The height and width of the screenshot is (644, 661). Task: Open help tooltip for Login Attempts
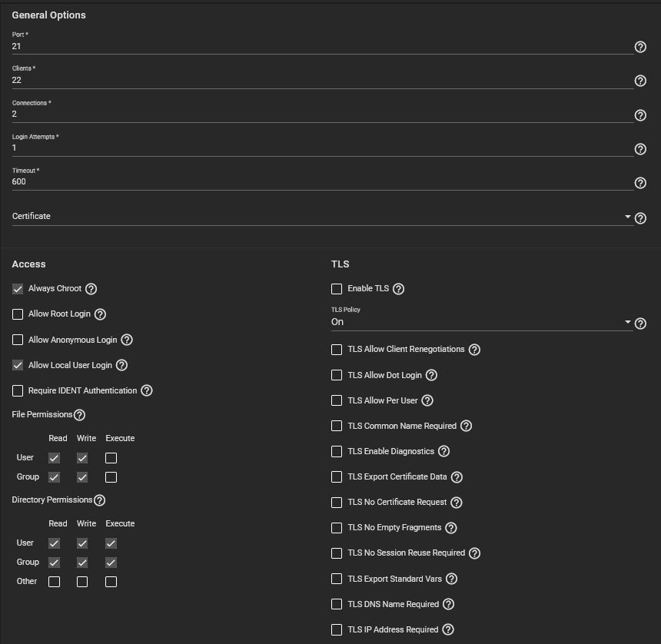[x=640, y=149]
